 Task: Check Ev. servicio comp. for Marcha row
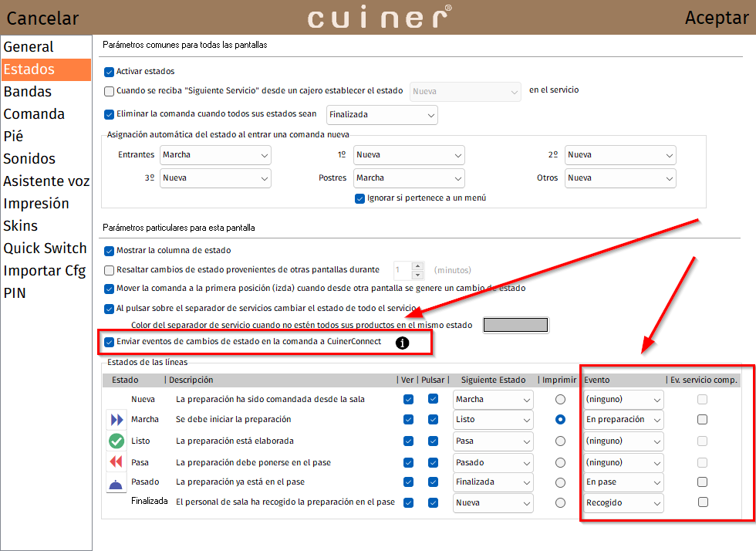point(703,419)
